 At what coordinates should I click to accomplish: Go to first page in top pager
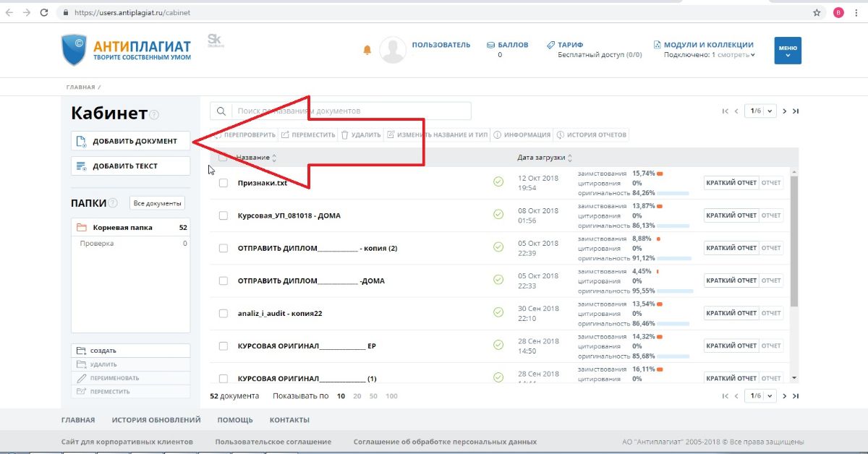coord(725,111)
